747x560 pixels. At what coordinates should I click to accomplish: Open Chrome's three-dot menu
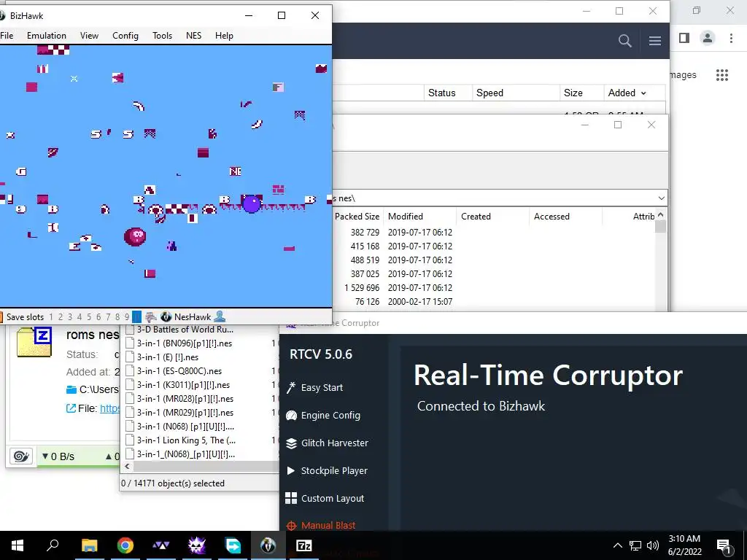coord(731,38)
